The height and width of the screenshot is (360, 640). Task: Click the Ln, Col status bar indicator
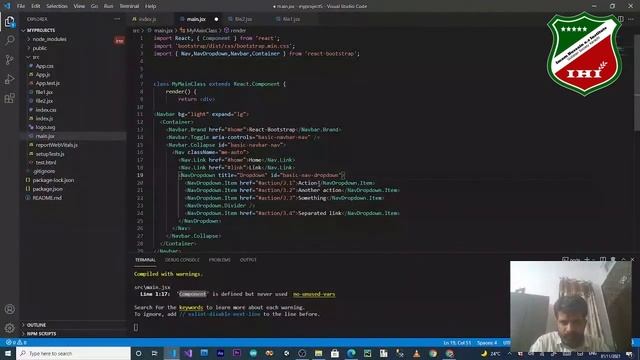coord(457,342)
